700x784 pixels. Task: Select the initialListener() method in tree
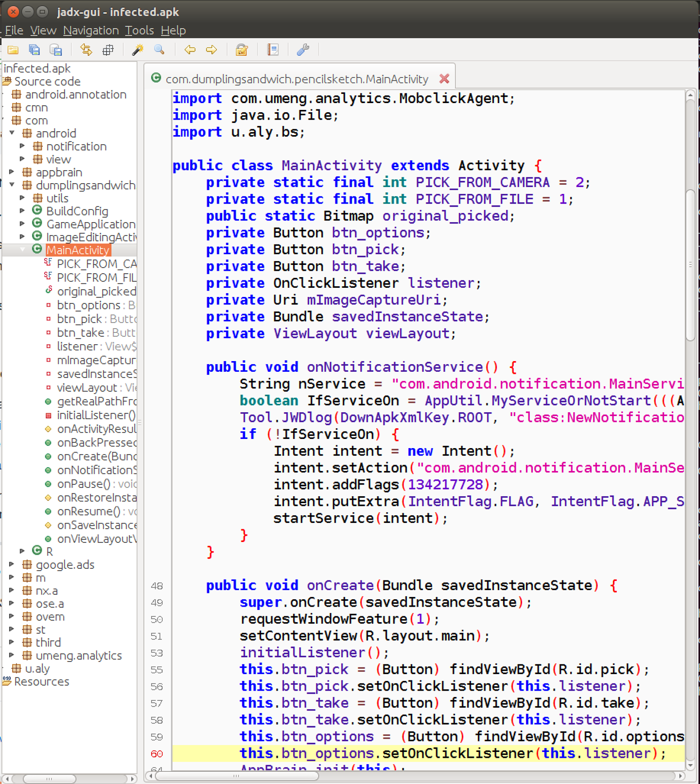point(96,415)
